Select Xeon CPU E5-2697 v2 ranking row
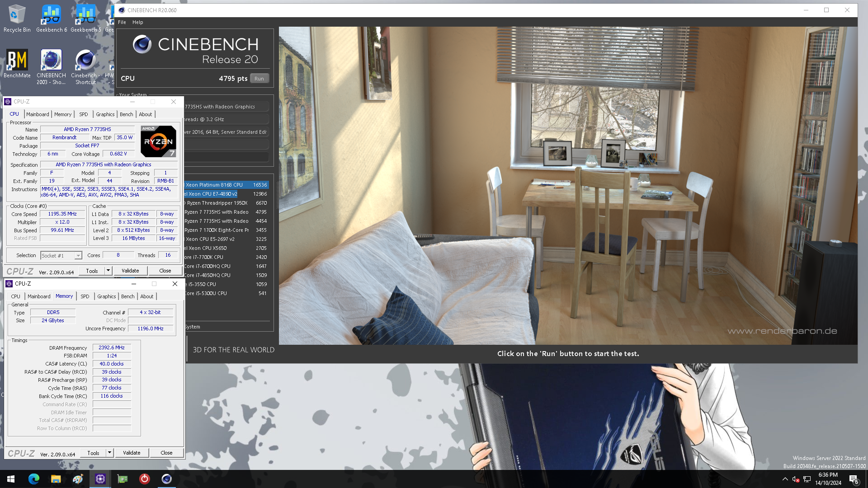The image size is (868, 488). pos(226,239)
